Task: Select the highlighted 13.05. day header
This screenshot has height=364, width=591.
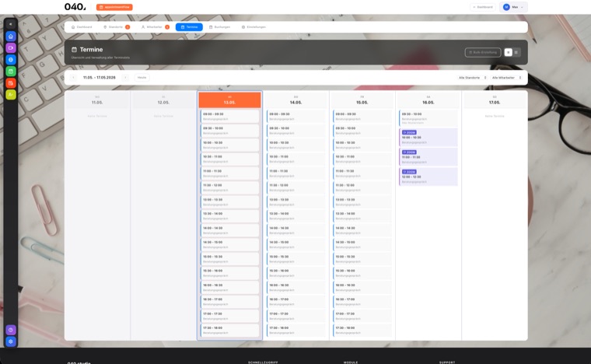Action: point(229,100)
